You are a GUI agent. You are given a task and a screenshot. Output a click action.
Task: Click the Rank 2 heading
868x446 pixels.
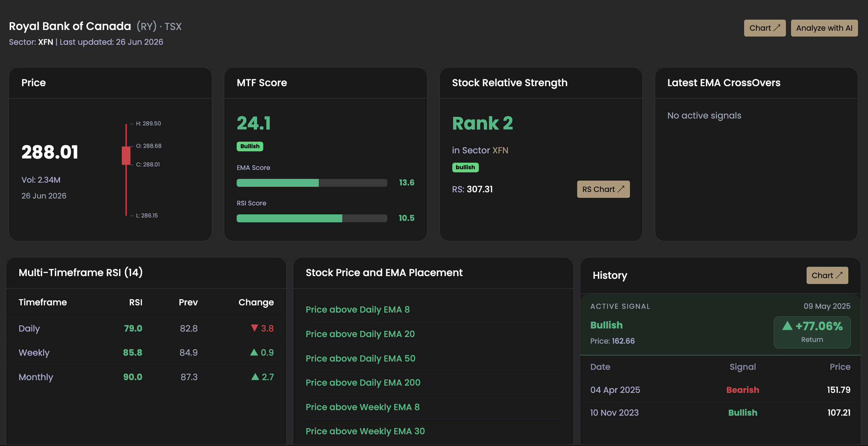482,123
